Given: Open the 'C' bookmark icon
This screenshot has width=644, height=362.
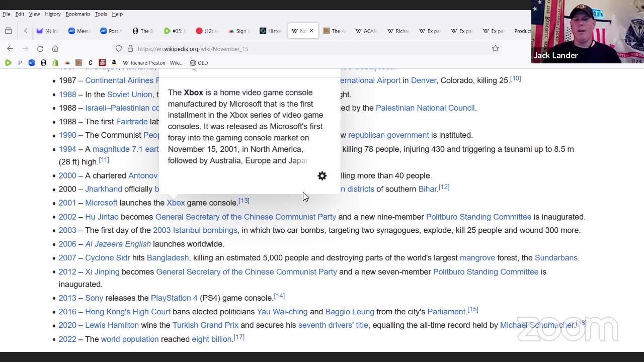Looking at the screenshot, I should click(91, 63).
